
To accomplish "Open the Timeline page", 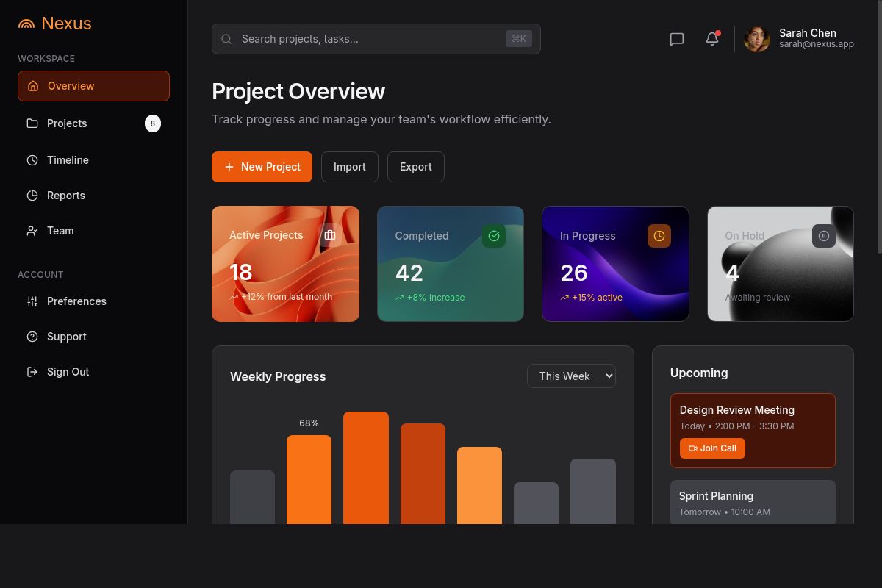I will click(x=68, y=160).
